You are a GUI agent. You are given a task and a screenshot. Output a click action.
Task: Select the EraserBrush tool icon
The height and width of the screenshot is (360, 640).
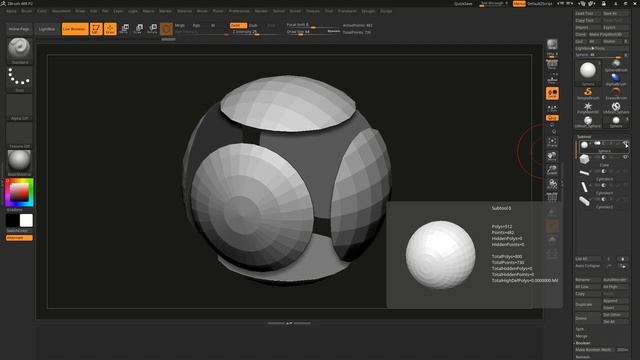616,93
